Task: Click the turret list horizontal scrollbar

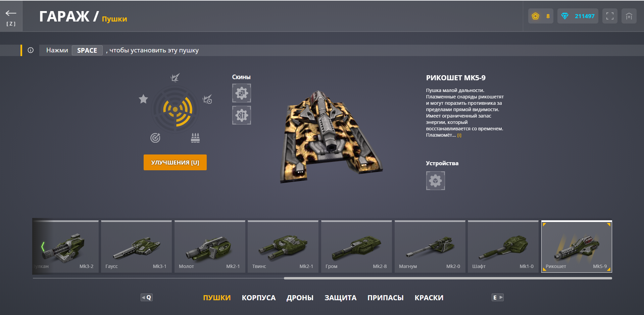Action: pyautogui.click(x=448, y=278)
